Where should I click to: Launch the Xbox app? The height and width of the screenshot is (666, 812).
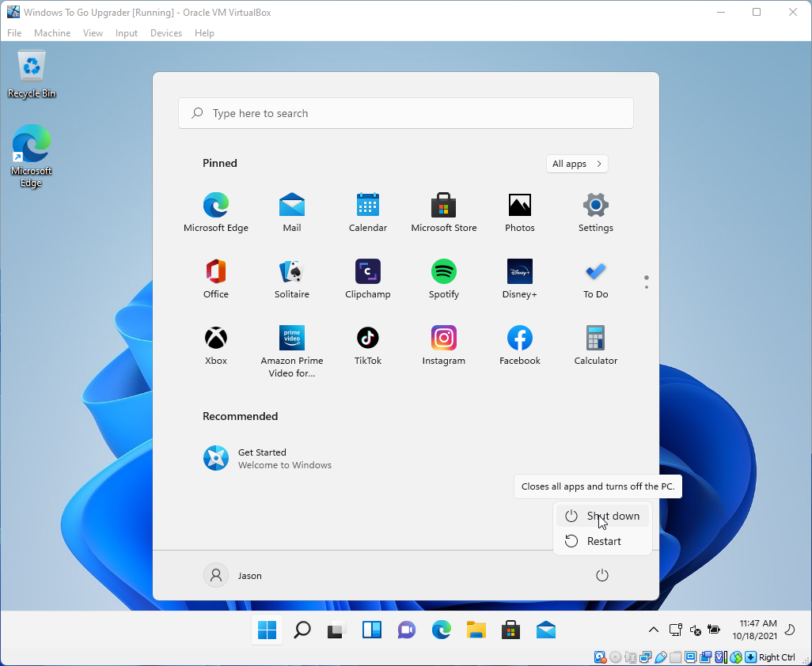pyautogui.click(x=216, y=345)
